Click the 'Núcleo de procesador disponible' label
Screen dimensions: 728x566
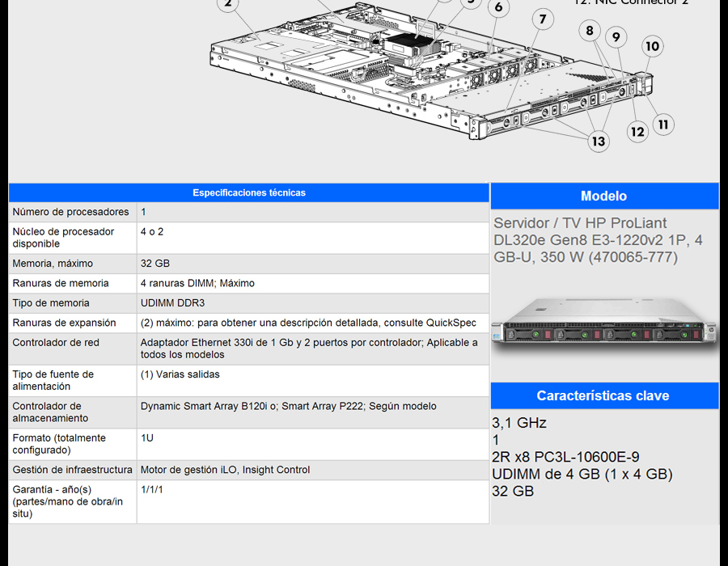[x=63, y=238]
